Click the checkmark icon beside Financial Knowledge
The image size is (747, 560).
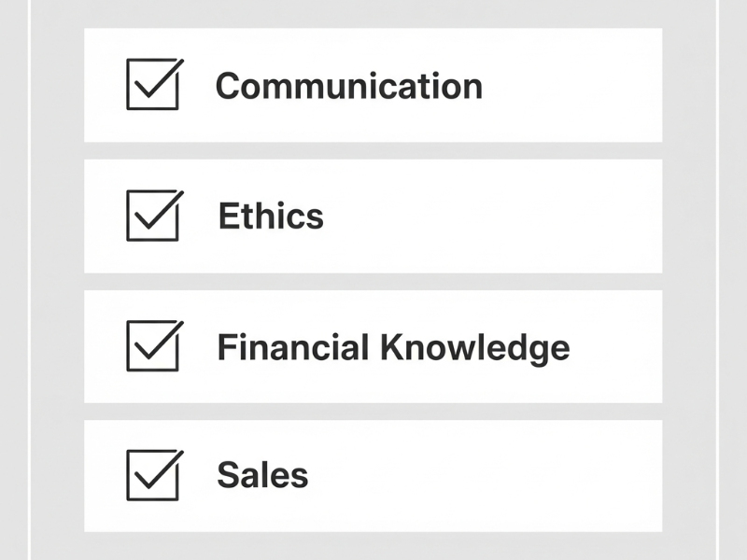(x=154, y=345)
